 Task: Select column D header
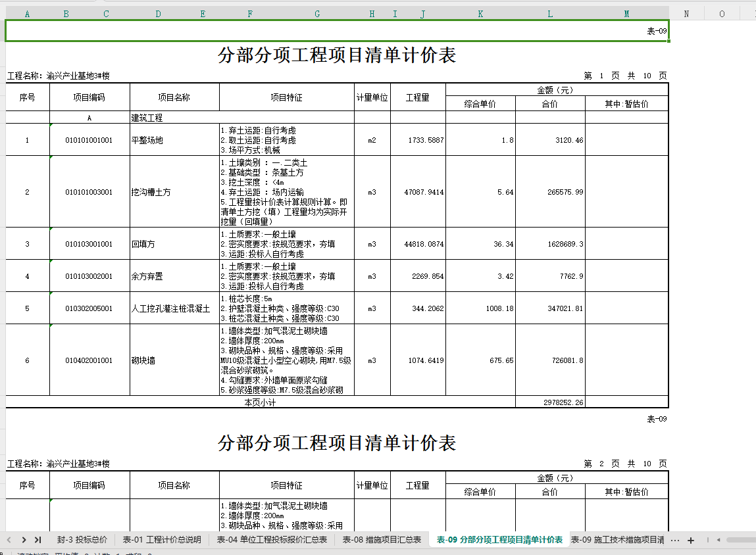pos(158,14)
